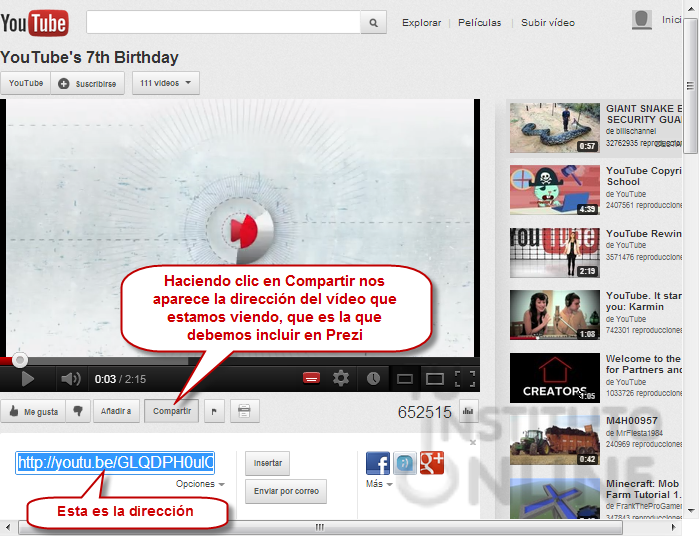Click the horizontal scrollbar thumb
Screen dimensions: 699x536
pos(320,527)
